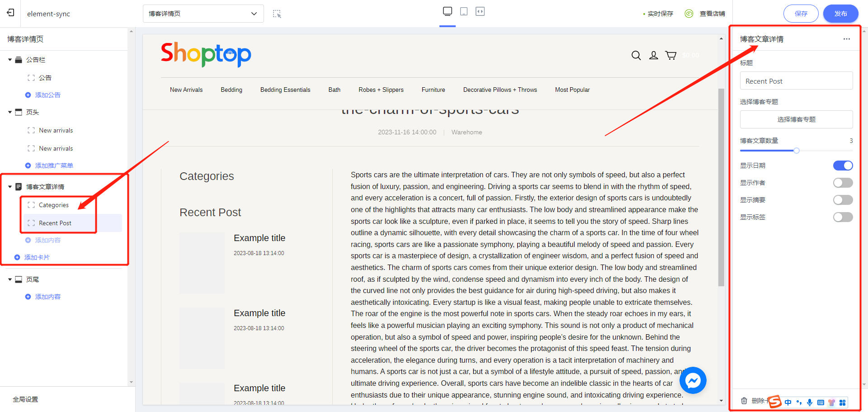Click the 保存 save button
The width and height of the screenshot is (868, 412).
point(801,14)
